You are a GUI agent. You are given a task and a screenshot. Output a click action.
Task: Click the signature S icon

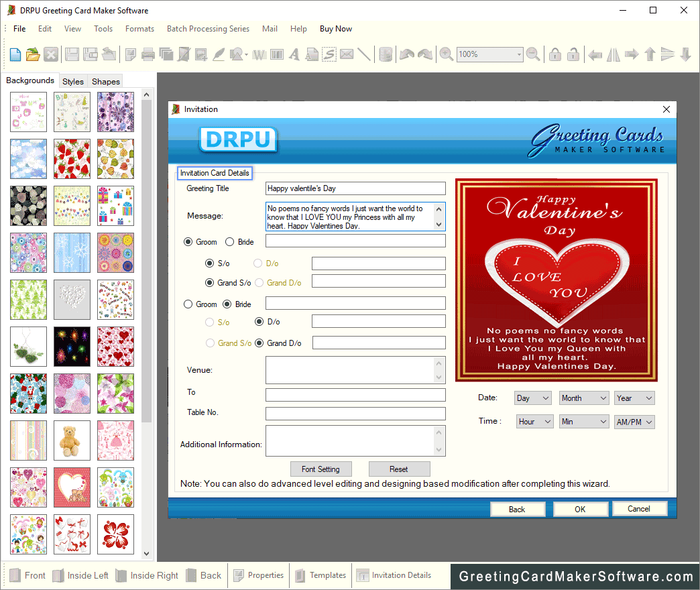[329, 54]
